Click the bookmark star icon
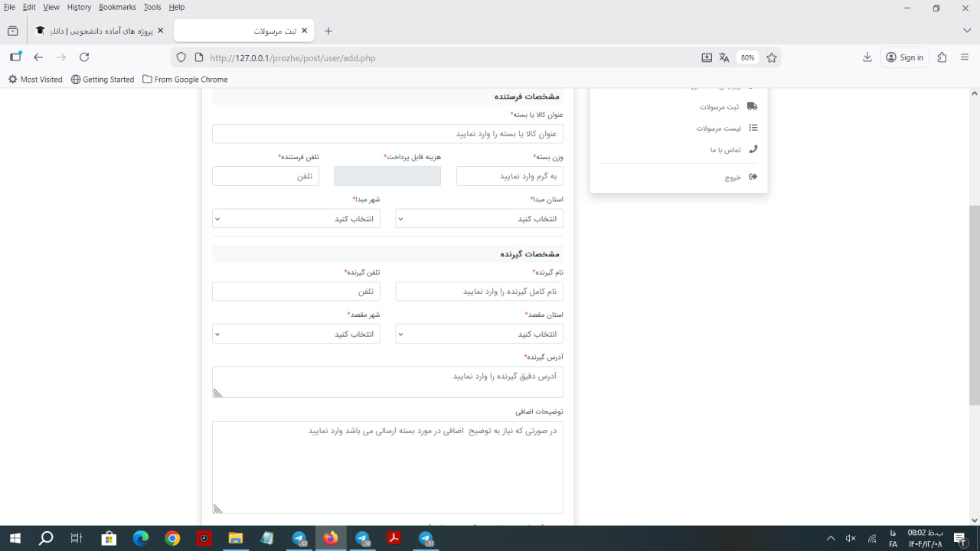This screenshot has width=980, height=551. [772, 57]
